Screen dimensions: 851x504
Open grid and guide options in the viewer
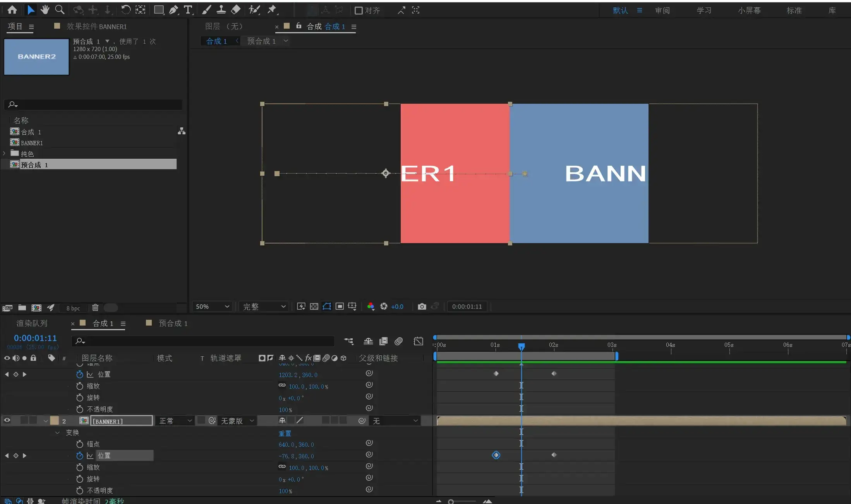pos(352,307)
